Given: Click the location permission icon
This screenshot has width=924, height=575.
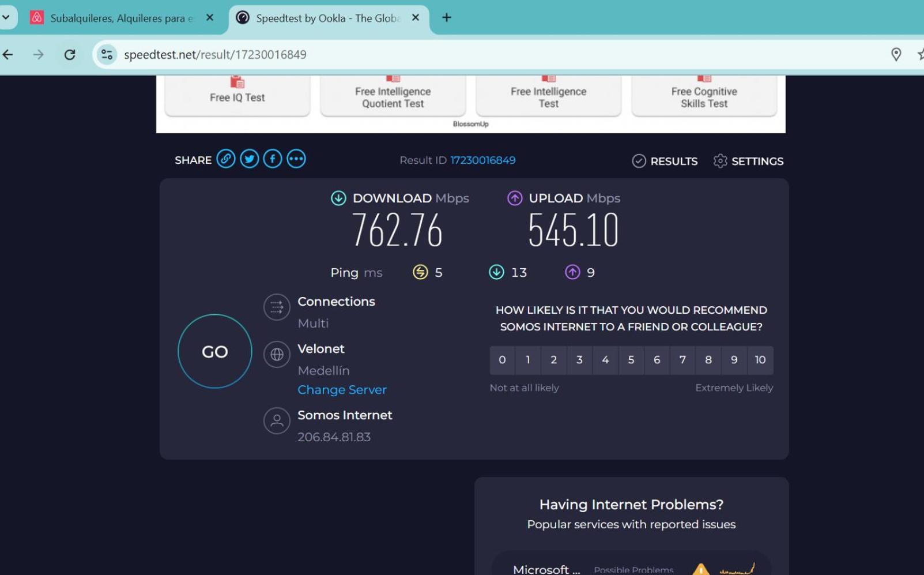Looking at the screenshot, I should [896, 55].
